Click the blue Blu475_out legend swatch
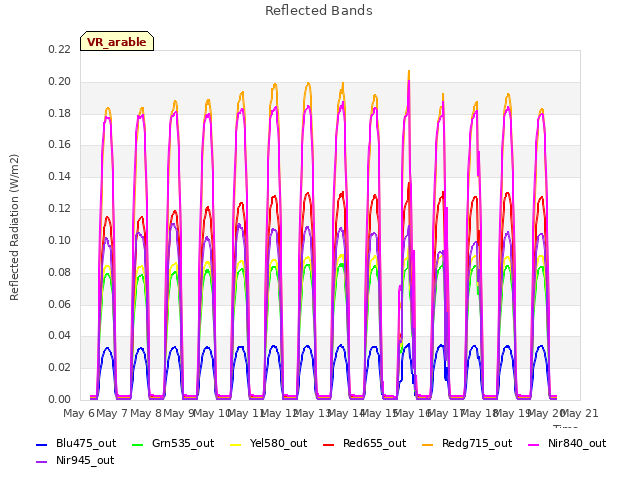 pos(42,444)
